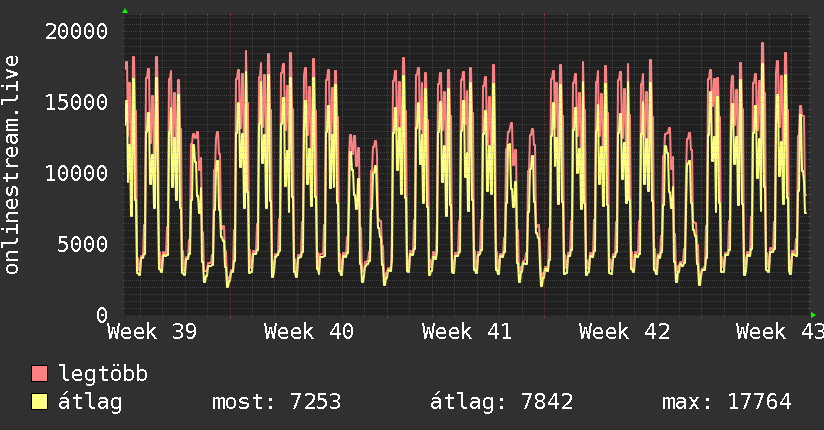Click the 20000 y-axis value
The image size is (824, 430).
click(x=76, y=32)
